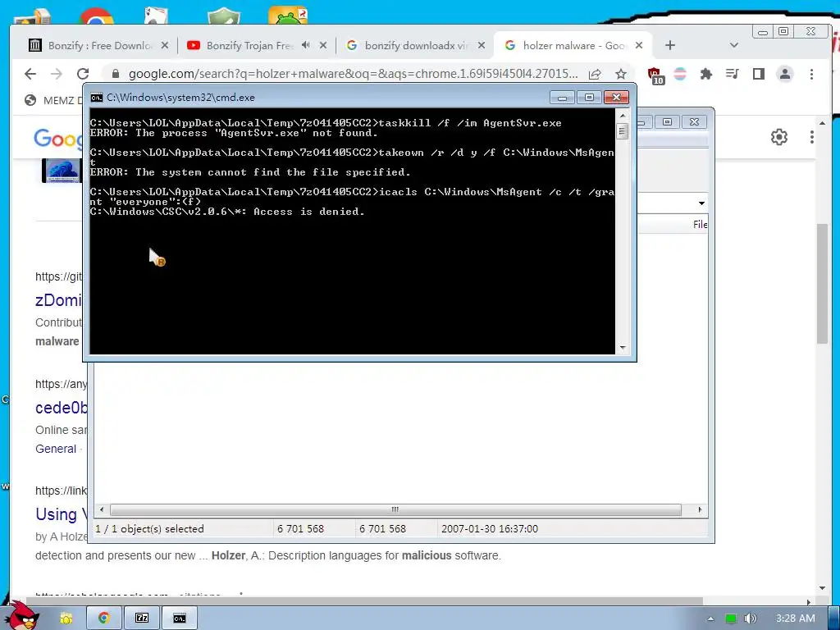Click the Chrome desktop shortcut icon
The width and height of the screenshot is (840, 630).
click(97, 16)
